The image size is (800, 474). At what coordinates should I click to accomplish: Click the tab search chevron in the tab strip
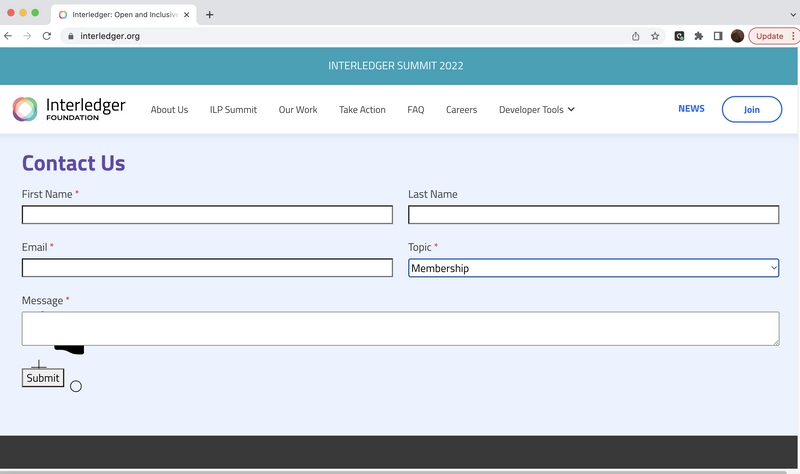[x=792, y=14]
